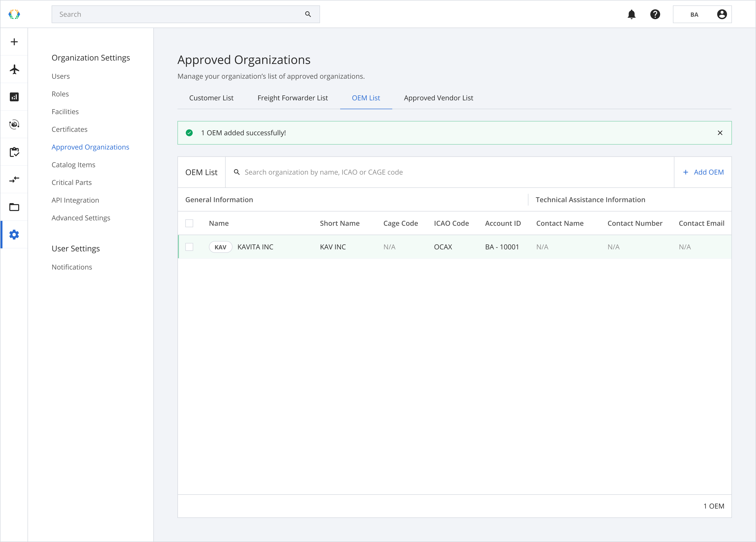The height and width of the screenshot is (542, 756).
Task: Open the package tracking icon in sidebar
Action: [14, 124]
